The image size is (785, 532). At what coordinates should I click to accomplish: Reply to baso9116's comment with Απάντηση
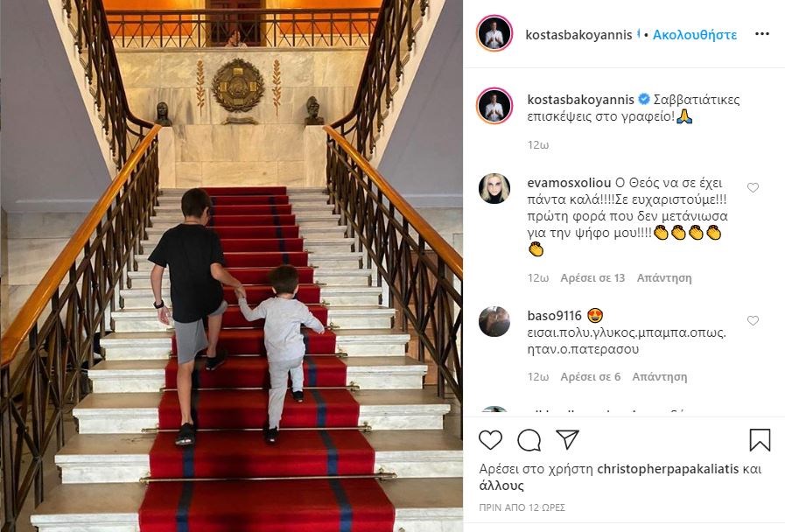(659, 377)
